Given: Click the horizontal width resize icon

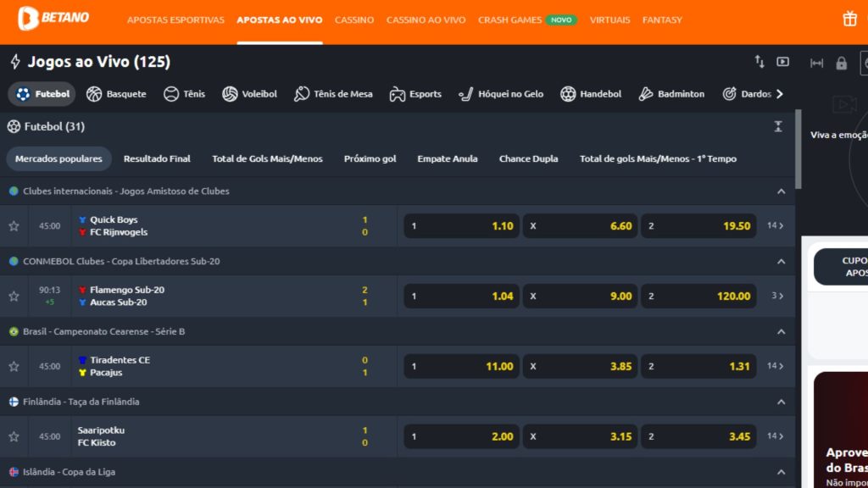Looking at the screenshot, I should [817, 63].
